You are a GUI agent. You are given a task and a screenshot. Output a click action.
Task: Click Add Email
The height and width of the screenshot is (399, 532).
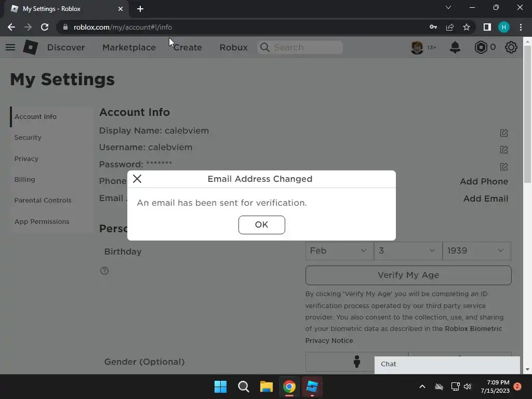point(486,198)
